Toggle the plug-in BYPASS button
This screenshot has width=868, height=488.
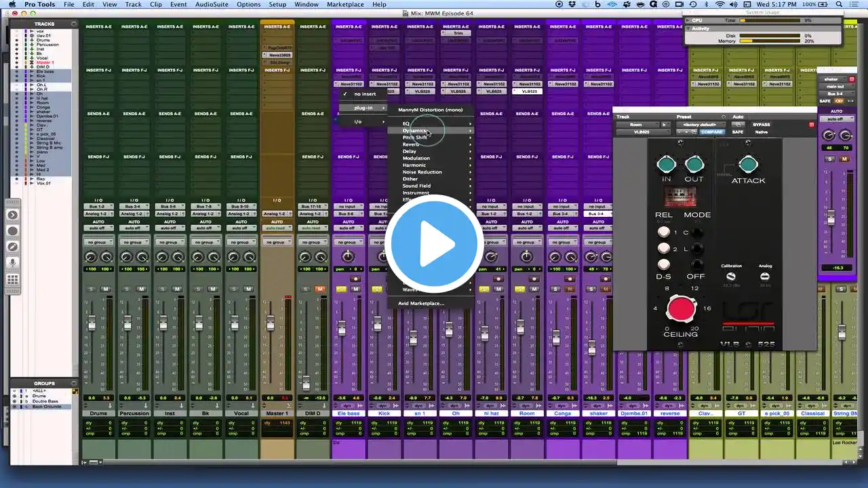coord(761,125)
